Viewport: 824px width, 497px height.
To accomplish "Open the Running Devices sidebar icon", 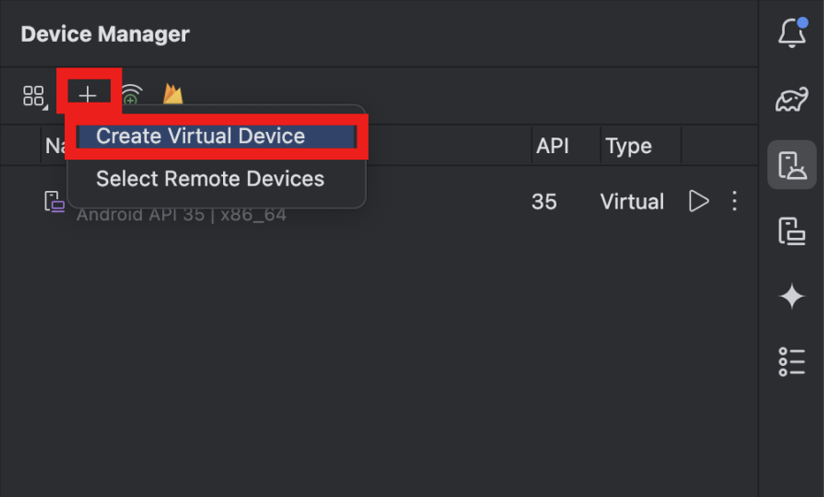I will coord(791,231).
